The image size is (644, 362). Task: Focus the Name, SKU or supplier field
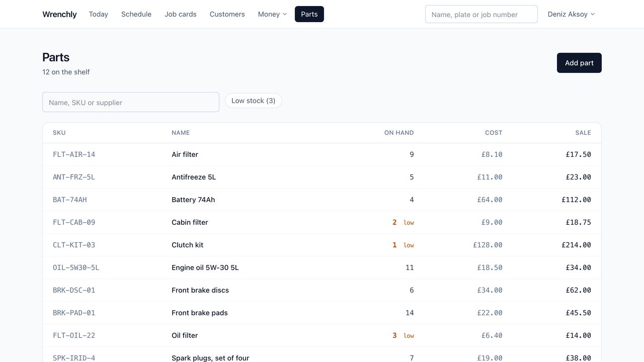coord(131,102)
